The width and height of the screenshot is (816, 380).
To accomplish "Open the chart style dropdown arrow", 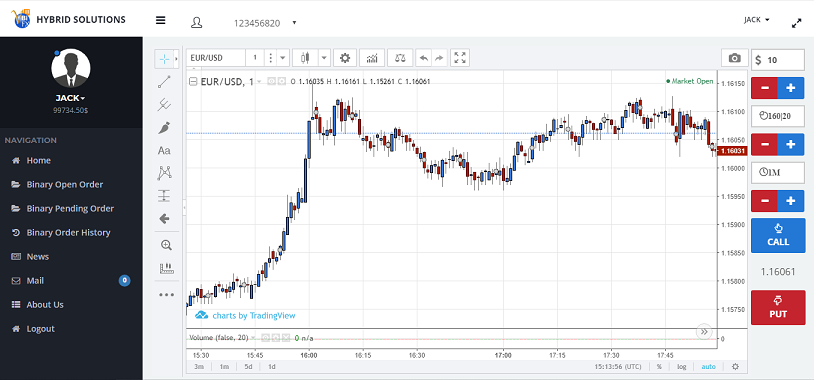I will click(324, 58).
